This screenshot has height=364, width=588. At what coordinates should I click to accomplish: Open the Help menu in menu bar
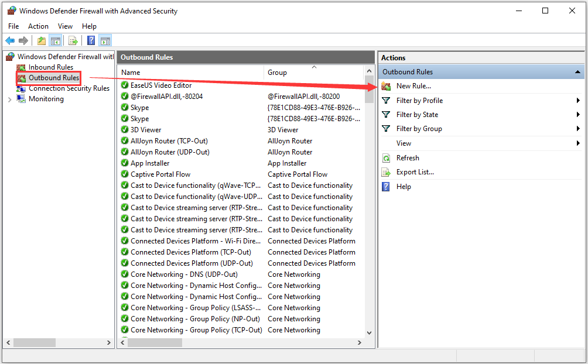click(89, 26)
